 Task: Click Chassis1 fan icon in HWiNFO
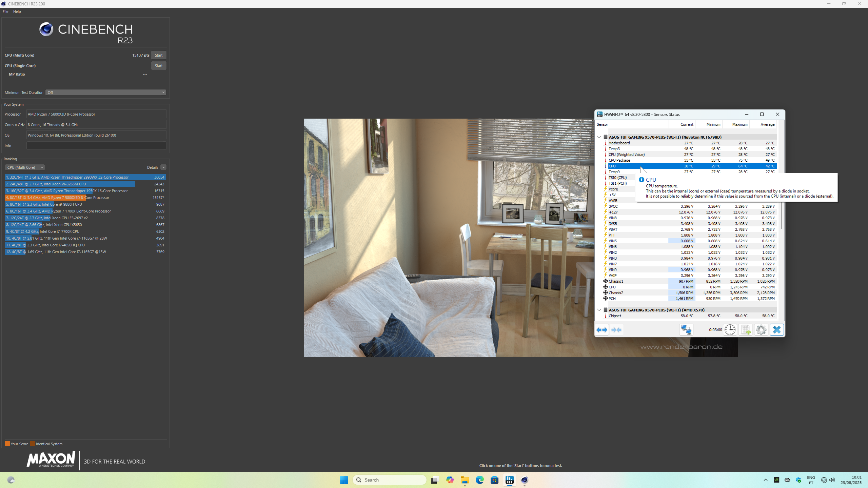(x=606, y=281)
